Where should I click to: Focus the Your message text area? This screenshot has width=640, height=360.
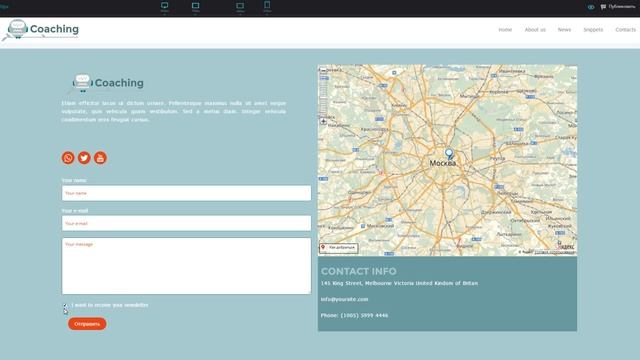point(186,266)
